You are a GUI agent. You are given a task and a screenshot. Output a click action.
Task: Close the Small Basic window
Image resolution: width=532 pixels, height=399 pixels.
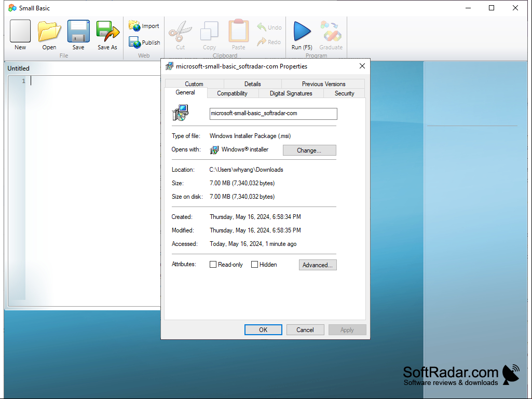[515, 8]
